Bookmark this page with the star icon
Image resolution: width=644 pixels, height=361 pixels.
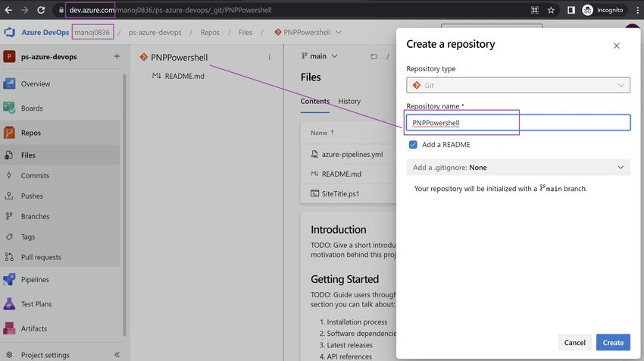pyautogui.click(x=551, y=10)
